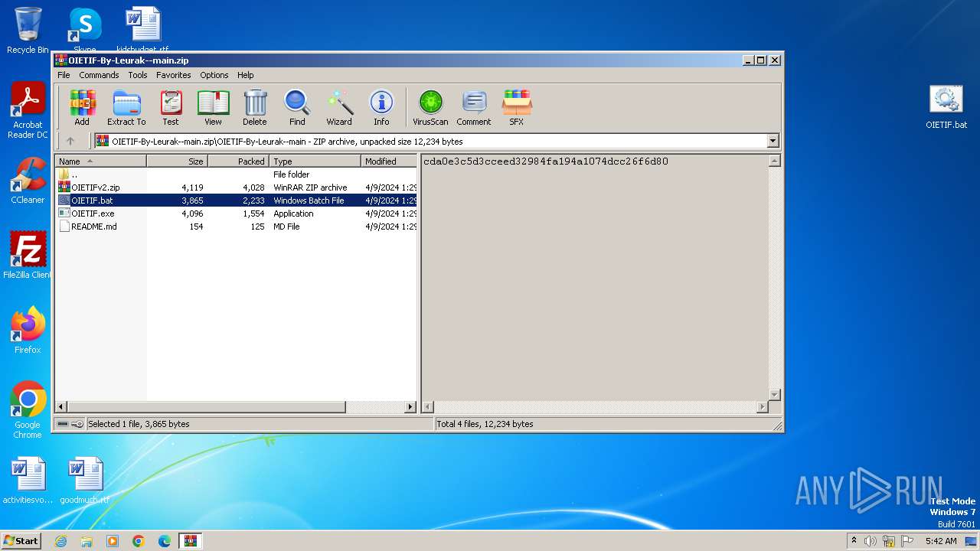Select the parent folder '..' row

pyautogui.click(x=237, y=174)
